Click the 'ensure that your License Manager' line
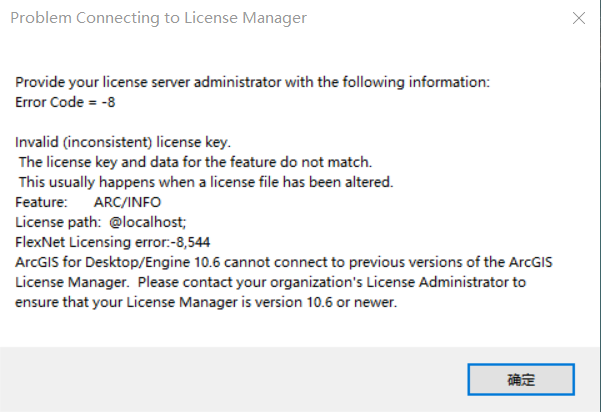Screen dimensions: 601x412 207,301
